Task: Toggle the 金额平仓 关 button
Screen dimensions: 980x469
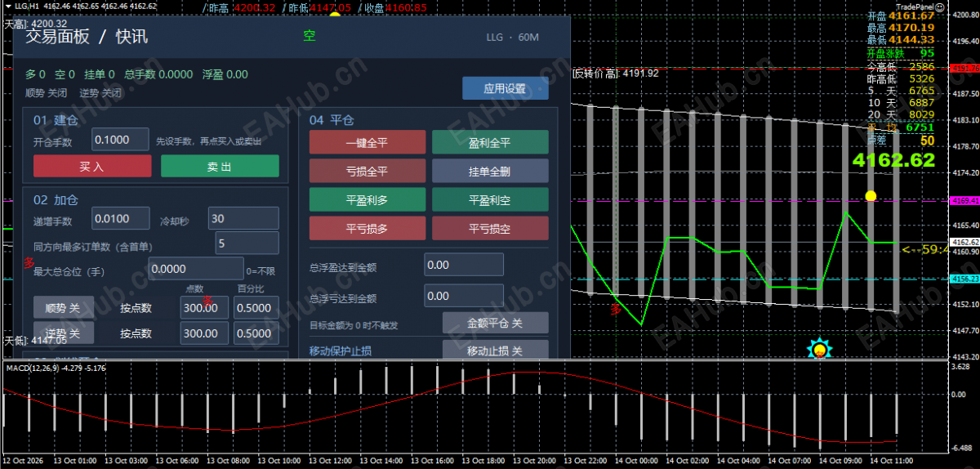Action: pos(495,323)
